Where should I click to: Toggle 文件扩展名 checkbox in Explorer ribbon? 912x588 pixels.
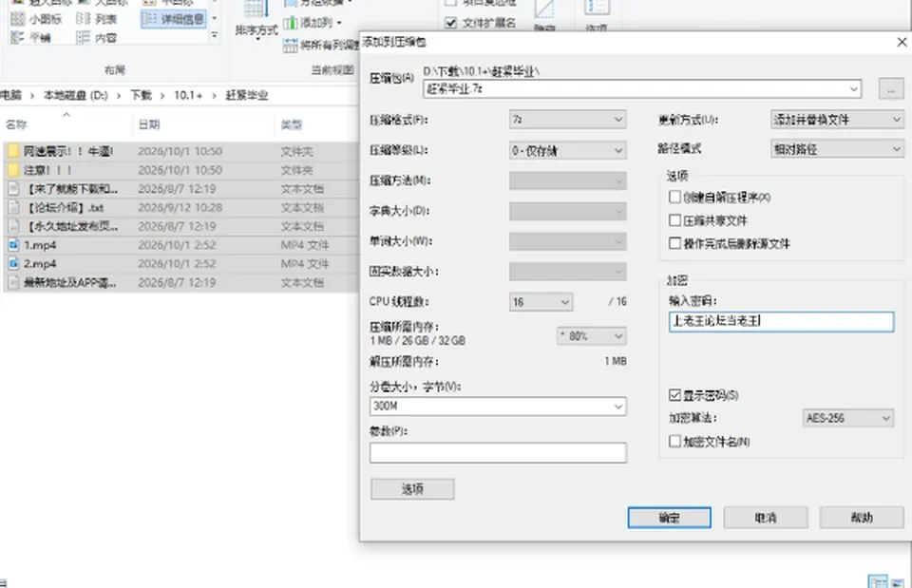pos(450,23)
